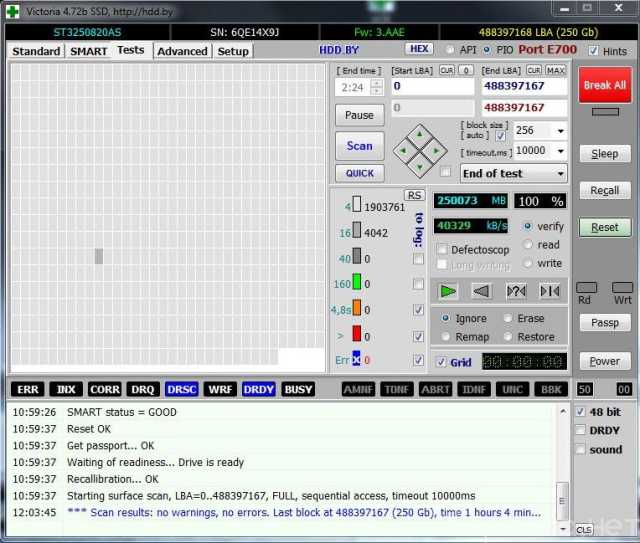Viewport: 640px width, 543px height.
Task: Click the CLS button to clear log
Action: point(584,529)
